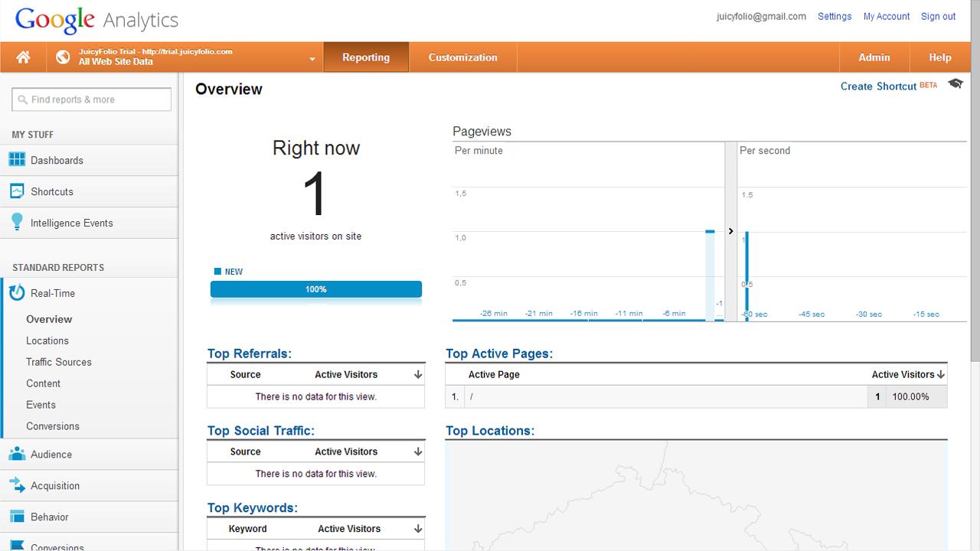Click the Shortcuts icon in sidebar
The width and height of the screenshot is (980, 551).
[x=16, y=191]
